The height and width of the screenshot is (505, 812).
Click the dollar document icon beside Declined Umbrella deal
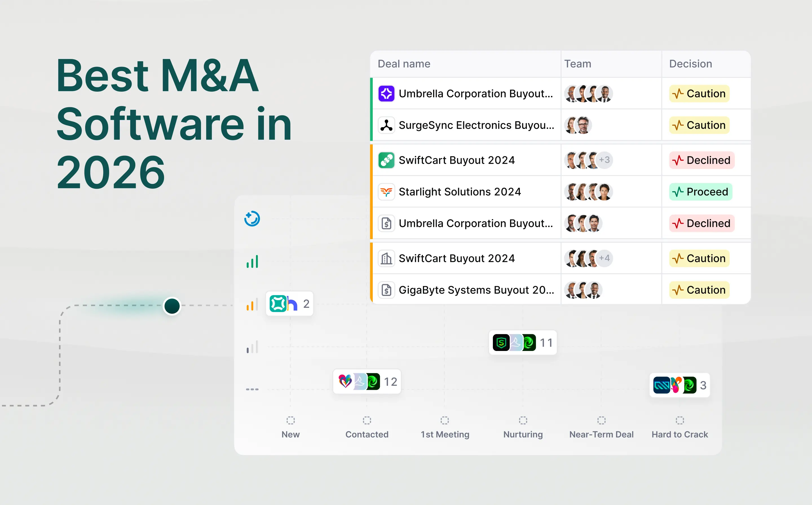click(386, 223)
